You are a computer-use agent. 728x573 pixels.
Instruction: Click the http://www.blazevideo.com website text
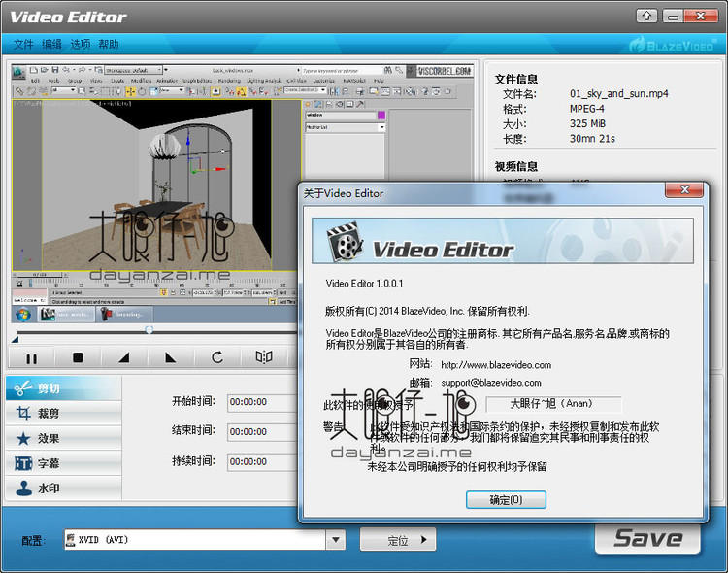coord(496,365)
